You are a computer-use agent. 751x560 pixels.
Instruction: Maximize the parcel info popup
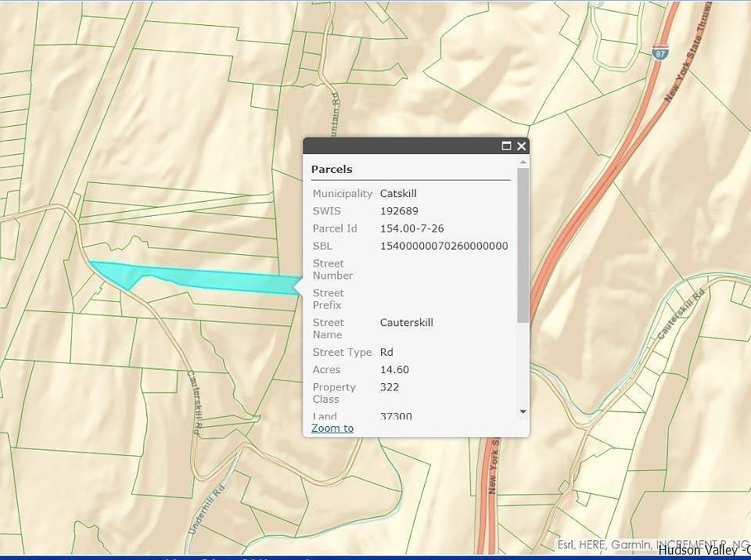506,146
